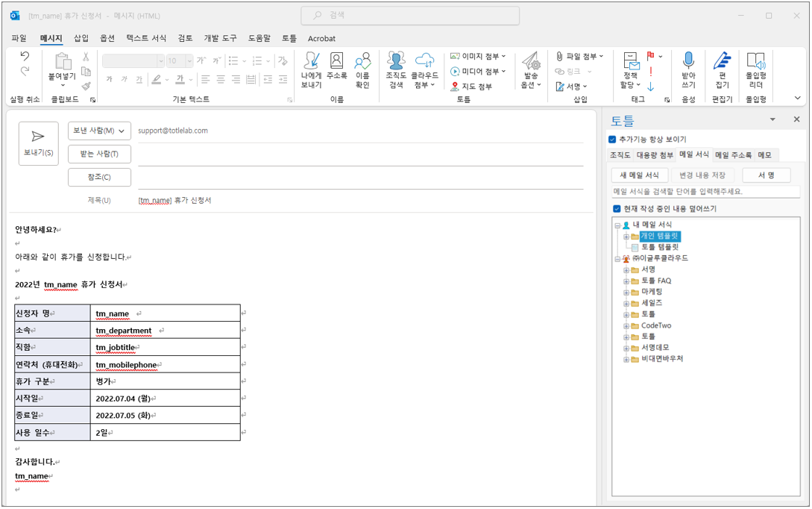This screenshot has height=509, width=812.
Task: Launch 몰입형 리더 immersive reader
Action: click(756, 70)
